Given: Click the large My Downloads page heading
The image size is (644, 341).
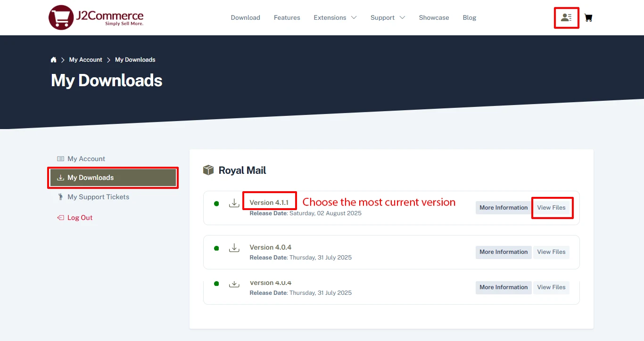Looking at the screenshot, I should point(107,81).
